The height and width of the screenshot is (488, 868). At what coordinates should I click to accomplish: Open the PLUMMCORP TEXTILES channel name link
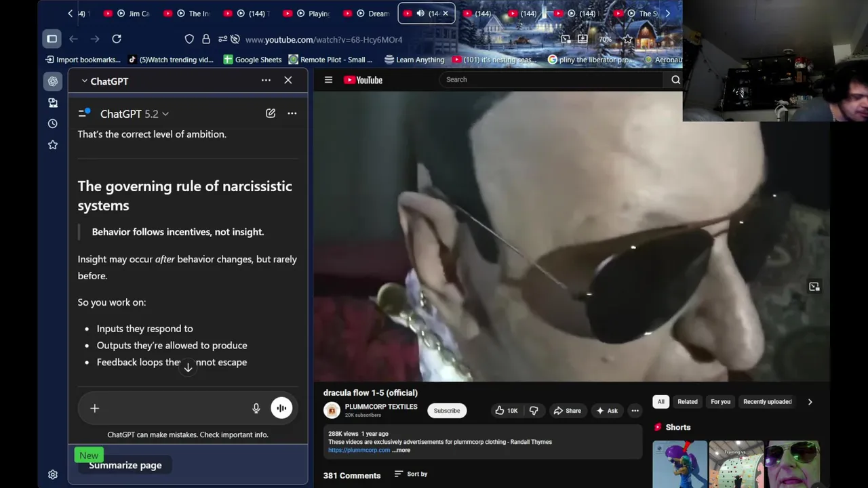(381, 407)
